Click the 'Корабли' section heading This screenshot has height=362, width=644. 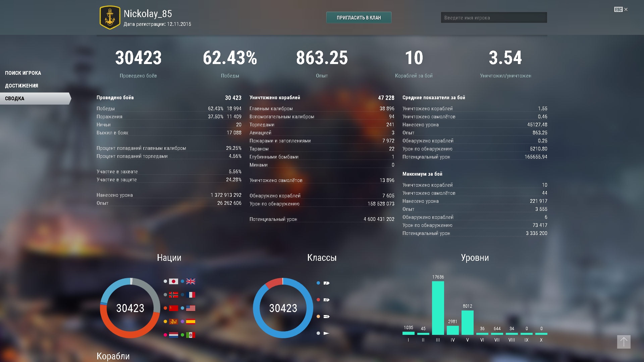click(113, 356)
